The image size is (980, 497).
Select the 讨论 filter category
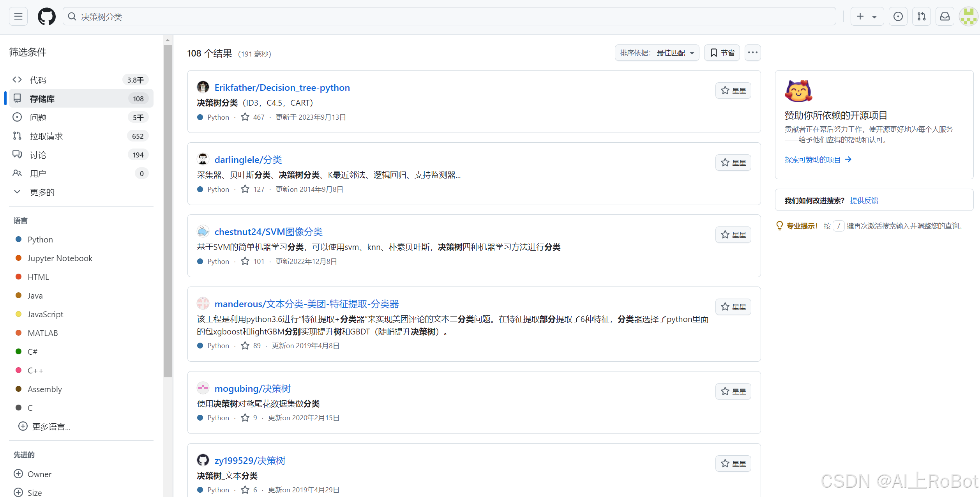pos(38,155)
